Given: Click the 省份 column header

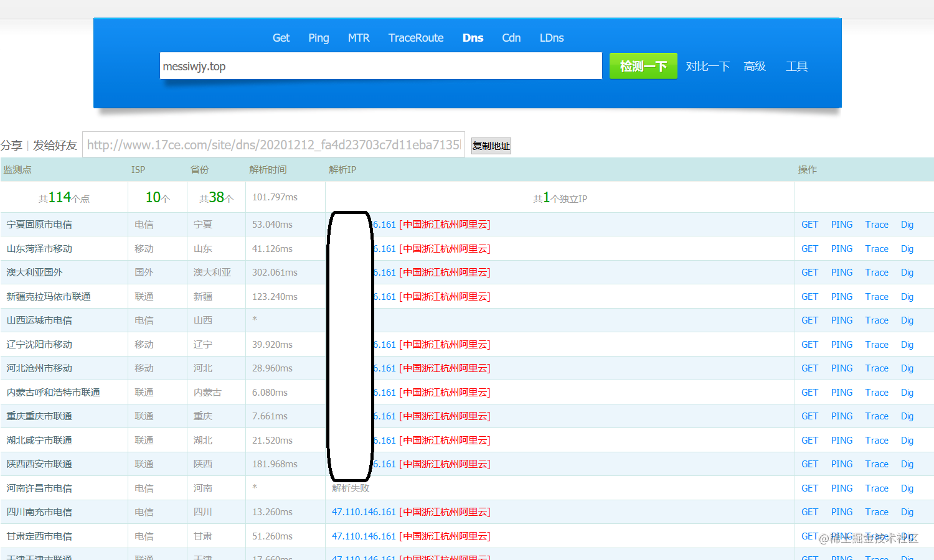Looking at the screenshot, I should (x=199, y=169).
